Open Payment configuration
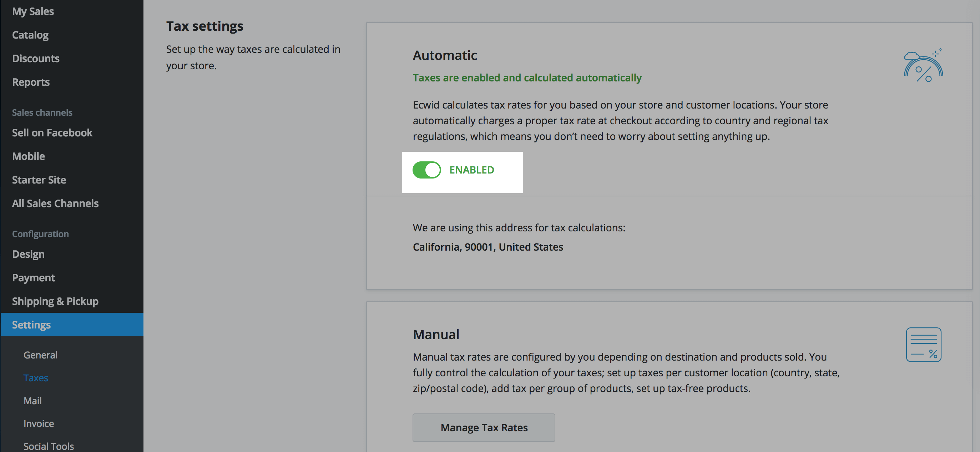 coord(33,277)
